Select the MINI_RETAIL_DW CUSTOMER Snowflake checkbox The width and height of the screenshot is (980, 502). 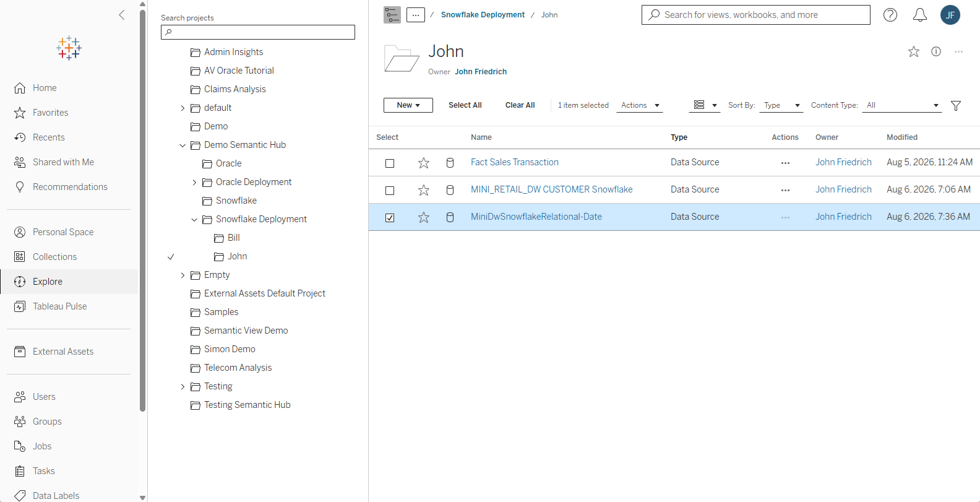(390, 191)
